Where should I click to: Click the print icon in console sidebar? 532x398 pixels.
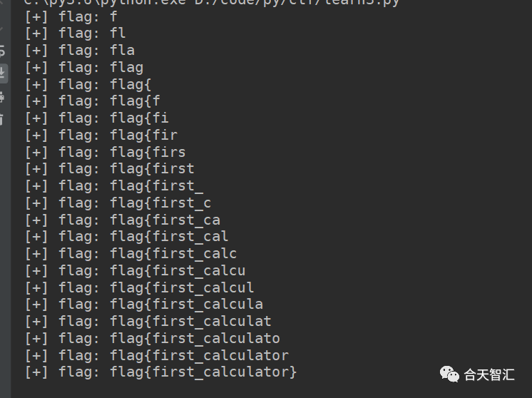(2, 96)
